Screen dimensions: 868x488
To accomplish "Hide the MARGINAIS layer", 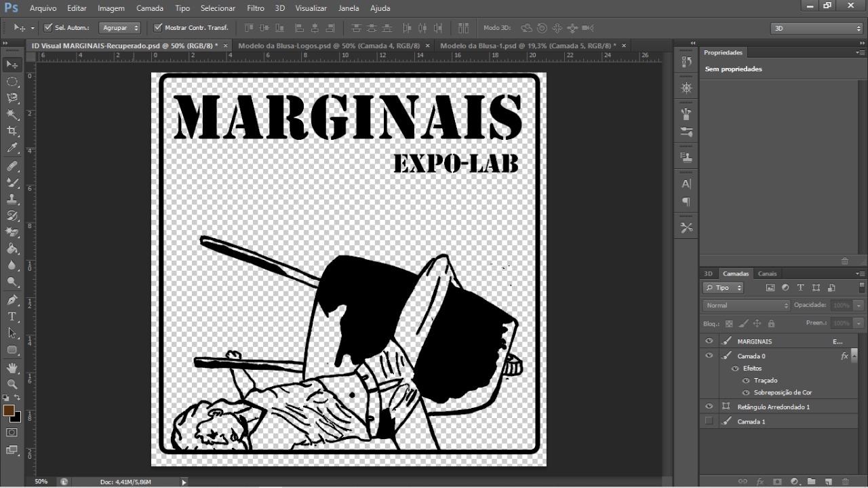I will tap(709, 341).
